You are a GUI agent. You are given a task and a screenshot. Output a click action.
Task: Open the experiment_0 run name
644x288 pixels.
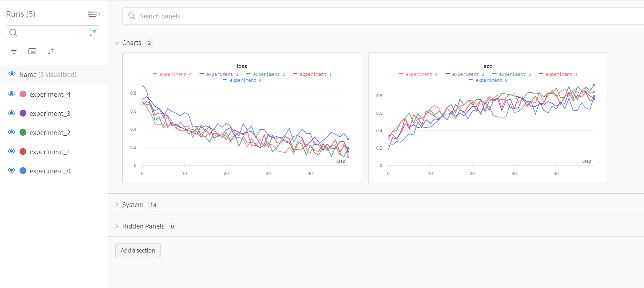pos(50,171)
